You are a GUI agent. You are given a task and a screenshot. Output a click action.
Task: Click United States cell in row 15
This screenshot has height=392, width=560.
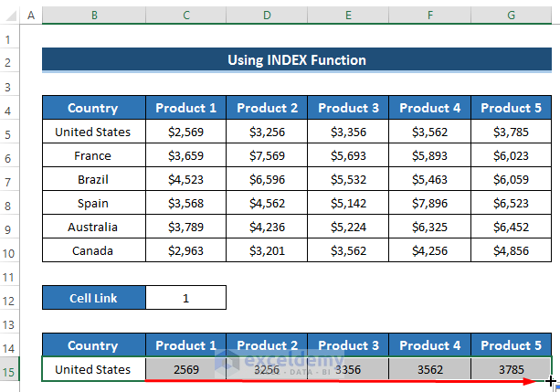pos(92,369)
